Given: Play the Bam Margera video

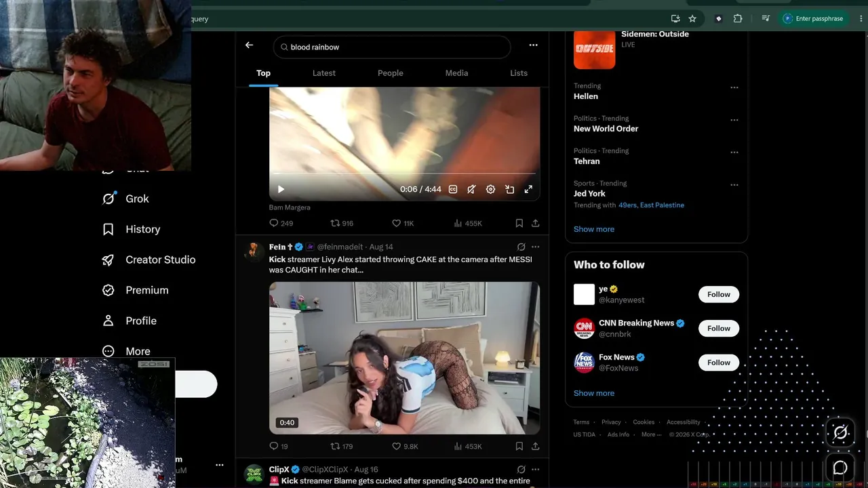Looking at the screenshot, I should pyautogui.click(x=281, y=190).
